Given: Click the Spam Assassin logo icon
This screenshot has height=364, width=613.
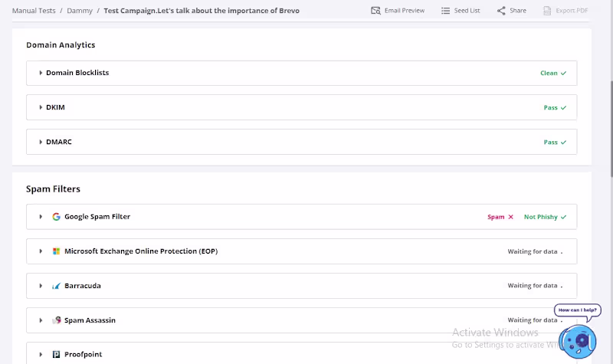Looking at the screenshot, I should [x=56, y=320].
